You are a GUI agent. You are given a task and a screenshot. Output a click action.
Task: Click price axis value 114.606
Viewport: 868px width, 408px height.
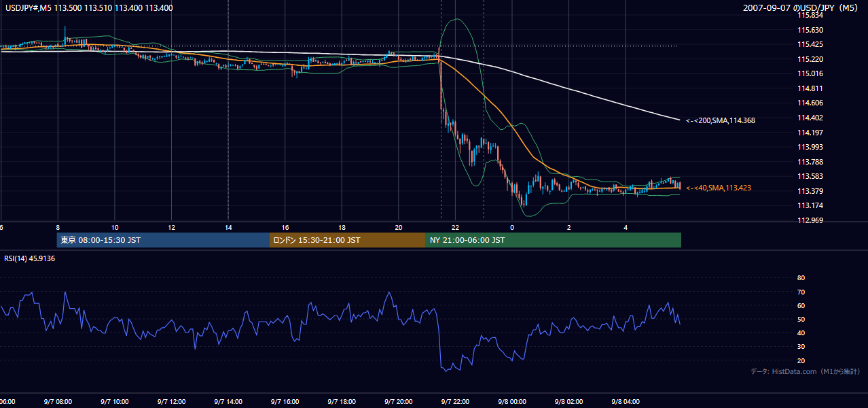click(810, 103)
